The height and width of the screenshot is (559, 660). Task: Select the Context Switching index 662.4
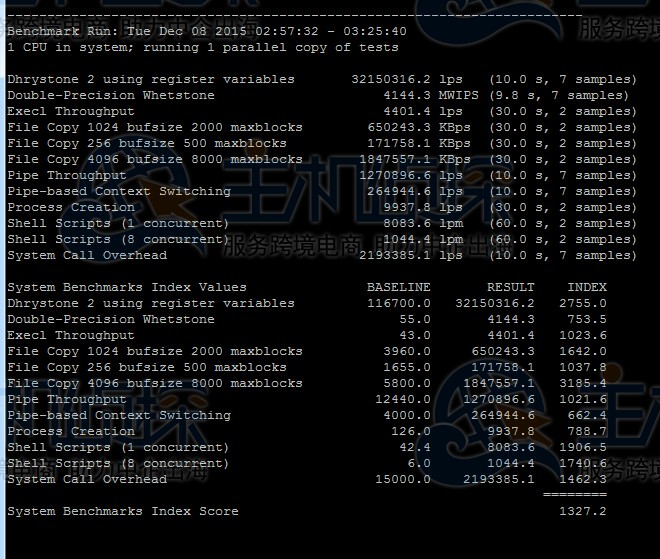(586, 415)
